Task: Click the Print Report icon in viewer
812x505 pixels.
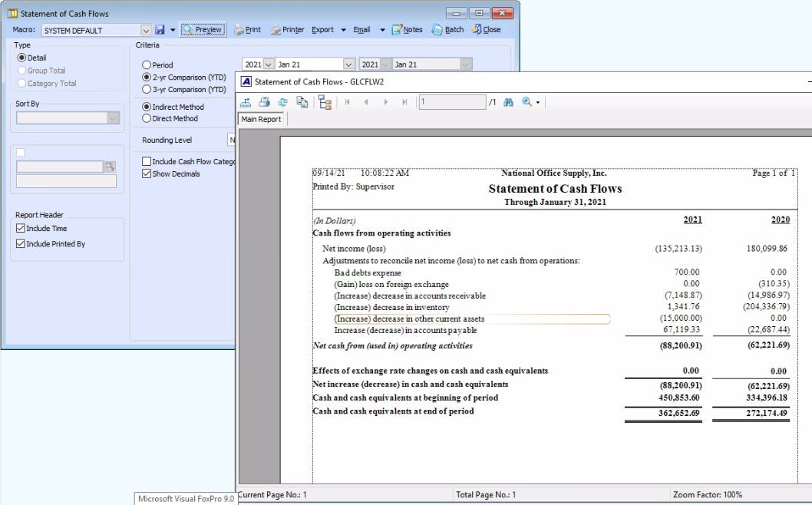Action: pyautogui.click(x=264, y=103)
